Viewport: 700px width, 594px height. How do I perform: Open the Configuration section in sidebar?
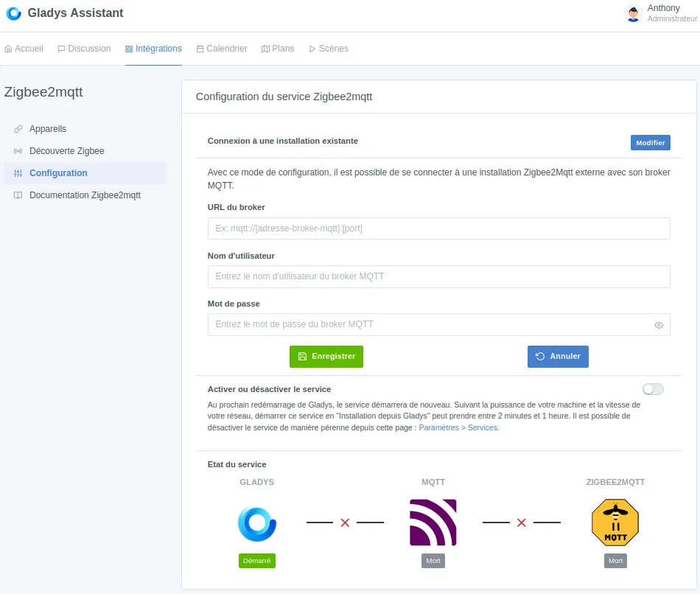[x=58, y=172]
